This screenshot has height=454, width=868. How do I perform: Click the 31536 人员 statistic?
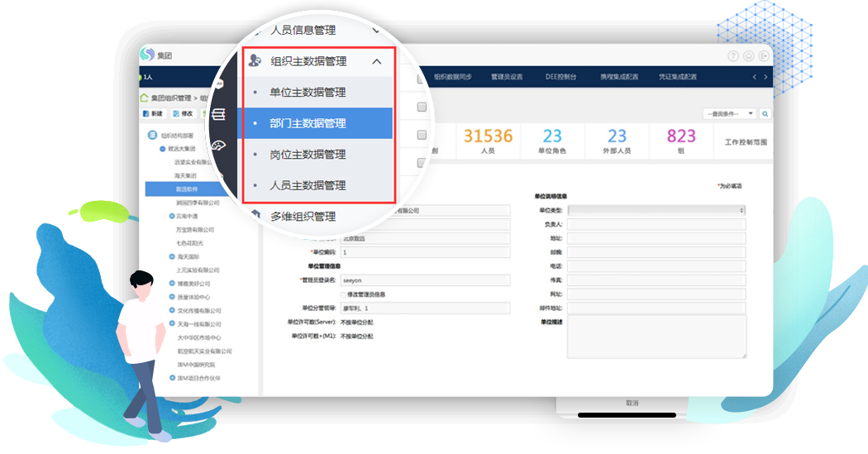point(488,141)
